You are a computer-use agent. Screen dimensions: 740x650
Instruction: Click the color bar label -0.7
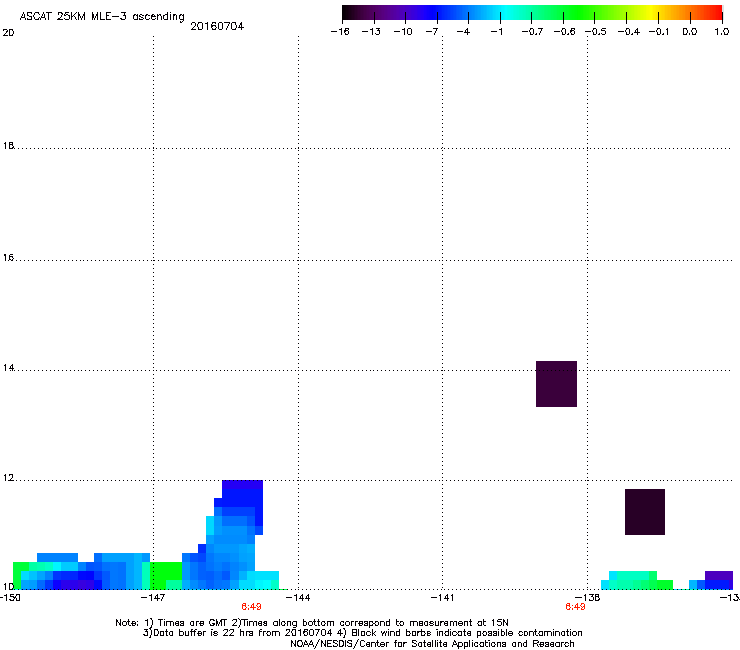[532, 32]
